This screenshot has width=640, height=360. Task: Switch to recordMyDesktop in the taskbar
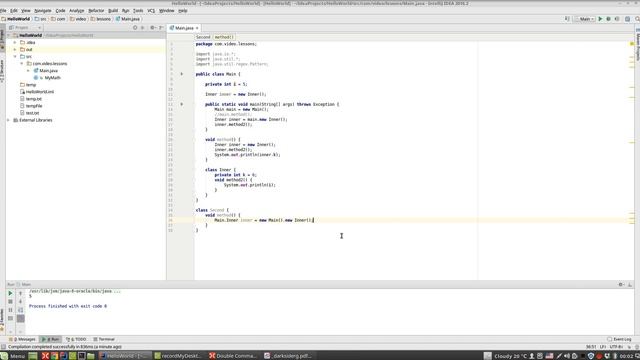click(178, 356)
